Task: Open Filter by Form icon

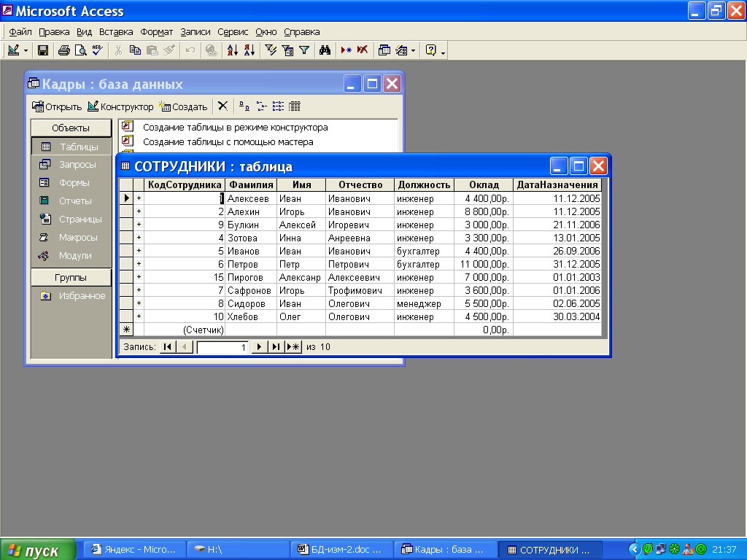Action: pos(287,50)
